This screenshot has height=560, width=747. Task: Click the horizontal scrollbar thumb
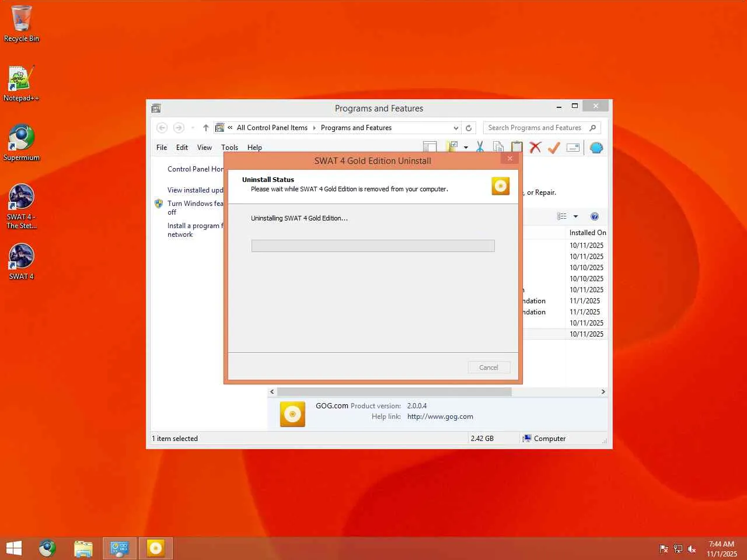pos(395,392)
